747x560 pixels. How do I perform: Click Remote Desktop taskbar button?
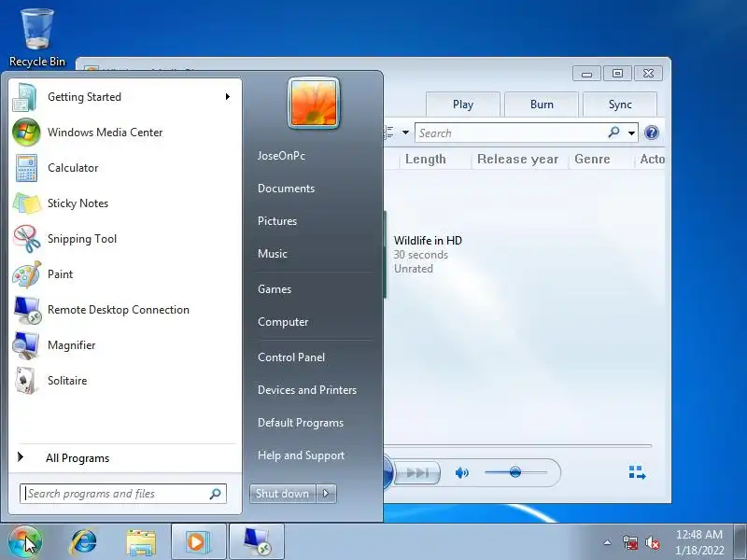pyautogui.click(x=257, y=542)
